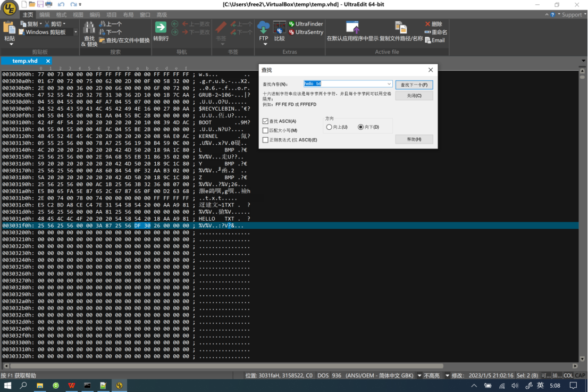Toggle the COL column mode indicator
This screenshot has height=392, width=588.
point(568,376)
